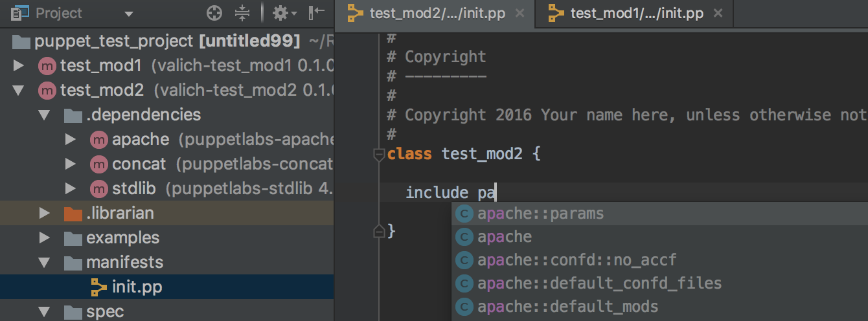
Task: Click the init.pp puppet file icon in tree
Action: tap(99, 287)
